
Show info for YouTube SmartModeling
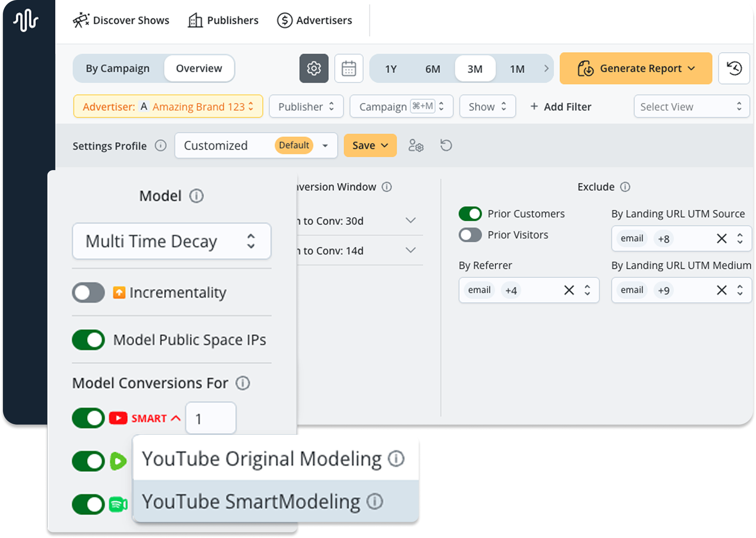[x=375, y=502]
